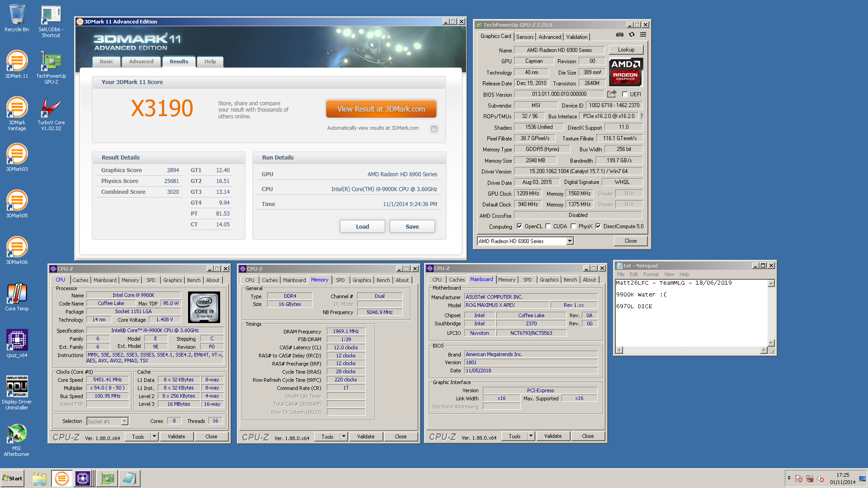The height and width of the screenshot is (488, 868).
Task: Open the cpuz_x64 desktop icon
Action: 17,344
